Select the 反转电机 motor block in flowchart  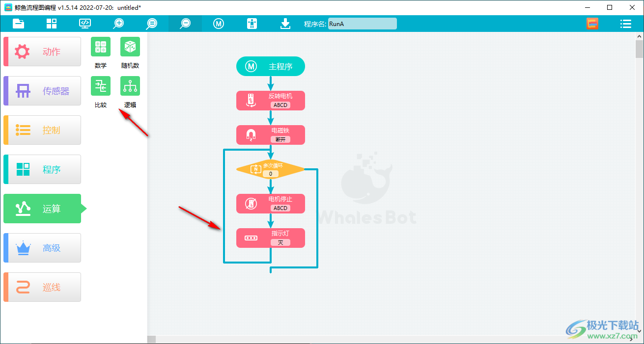pyautogui.click(x=270, y=101)
